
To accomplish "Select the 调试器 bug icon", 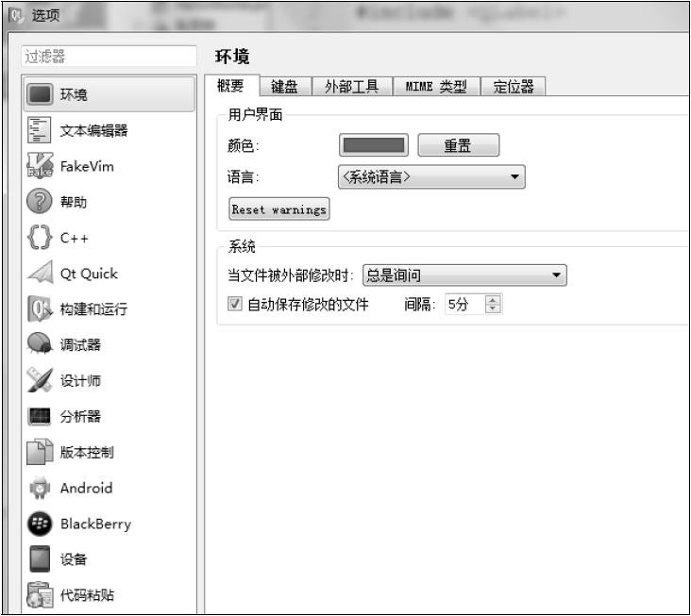I will point(40,344).
